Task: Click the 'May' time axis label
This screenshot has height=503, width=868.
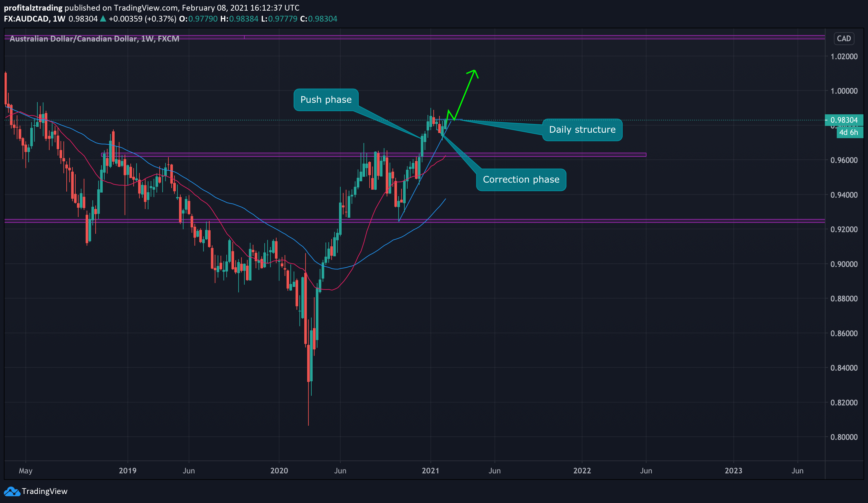Action: [x=25, y=471]
